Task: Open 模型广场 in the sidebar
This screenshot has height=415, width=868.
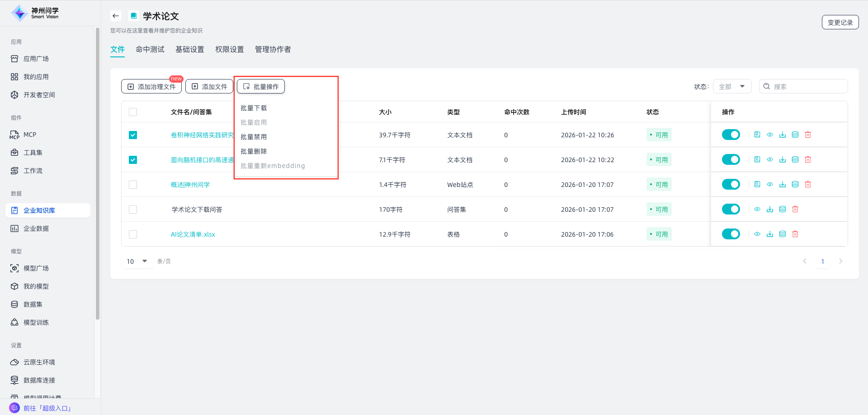Action: [x=36, y=268]
